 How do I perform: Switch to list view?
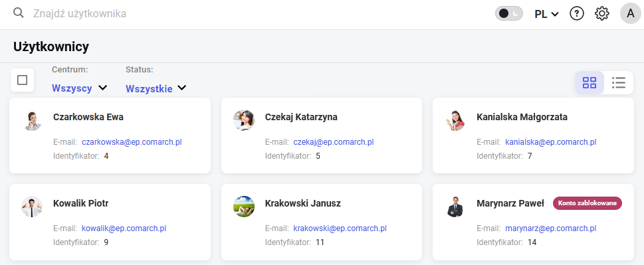click(619, 82)
